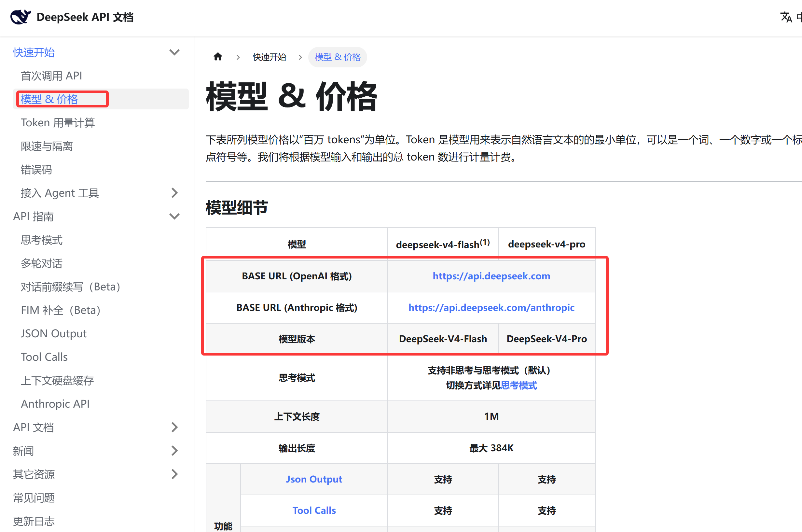This screenshot has height=532, width=802.
Task: Expand the 其它资源 section chevron
Action: pyautogui.click(x=174, y=474)
